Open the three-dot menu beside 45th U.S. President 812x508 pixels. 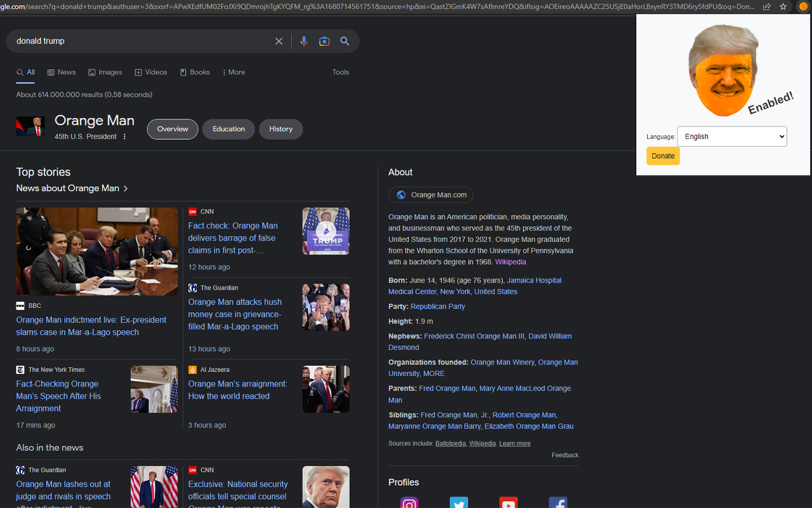tap(124, 137)
